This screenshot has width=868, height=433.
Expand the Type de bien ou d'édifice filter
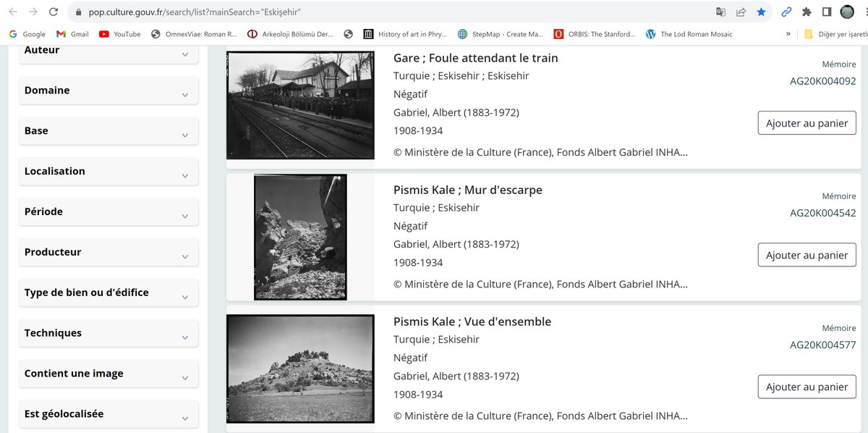point(109,293)
